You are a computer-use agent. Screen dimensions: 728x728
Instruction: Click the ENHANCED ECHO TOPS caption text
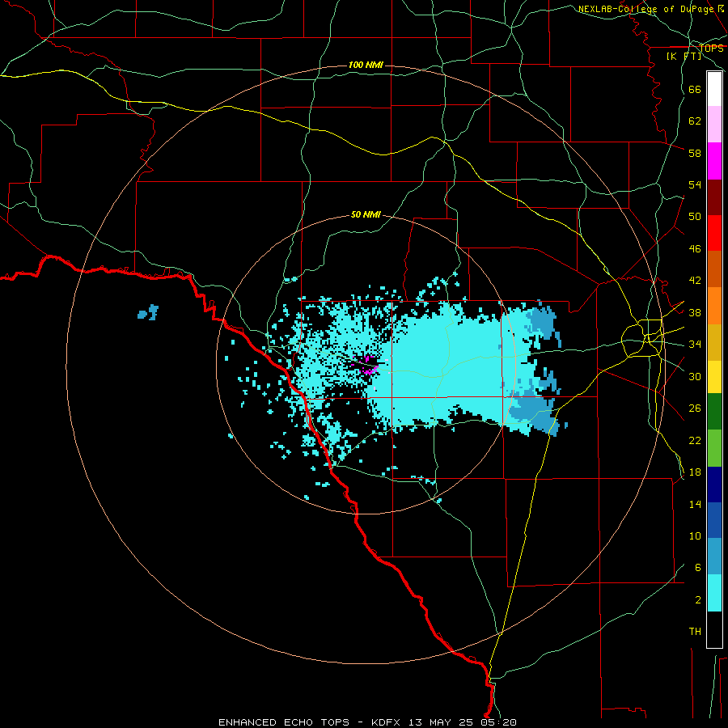point(284,722)
